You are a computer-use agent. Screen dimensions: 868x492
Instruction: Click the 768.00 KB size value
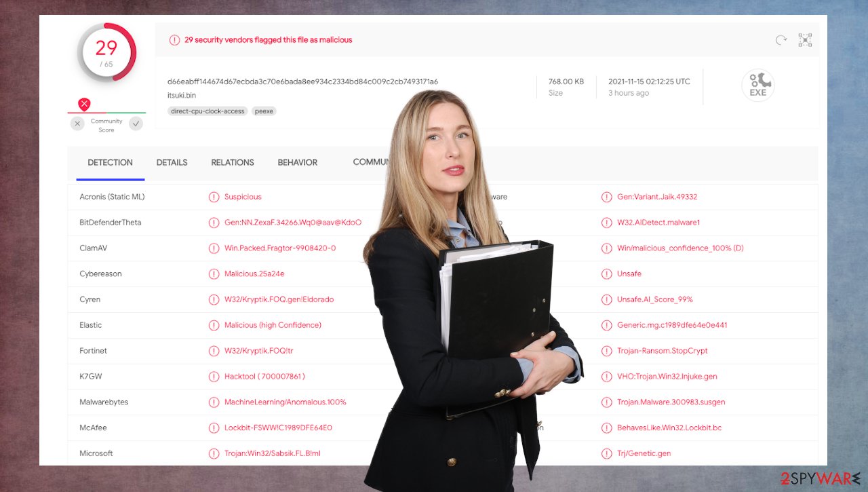tap(566, 81)
